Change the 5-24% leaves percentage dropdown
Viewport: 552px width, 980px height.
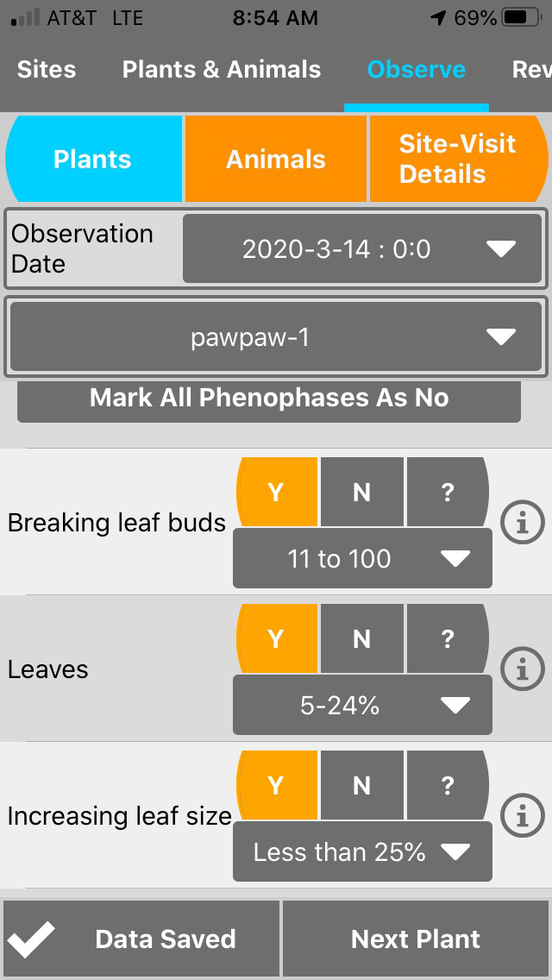pyautogui.click(x=362, y=706)
